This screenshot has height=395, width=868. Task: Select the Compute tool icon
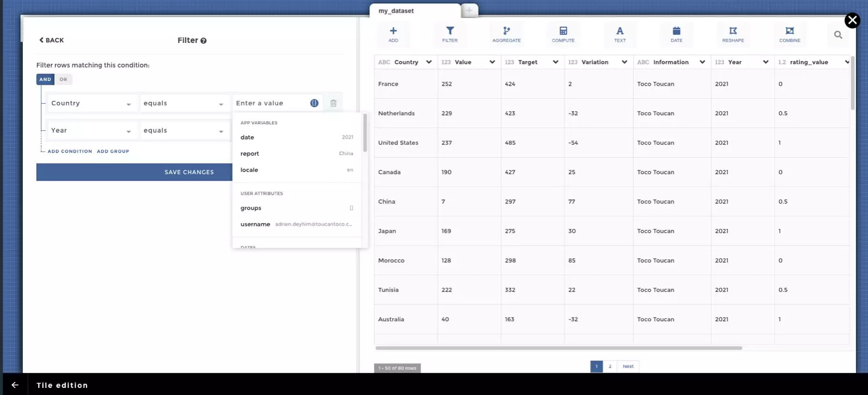563,34
